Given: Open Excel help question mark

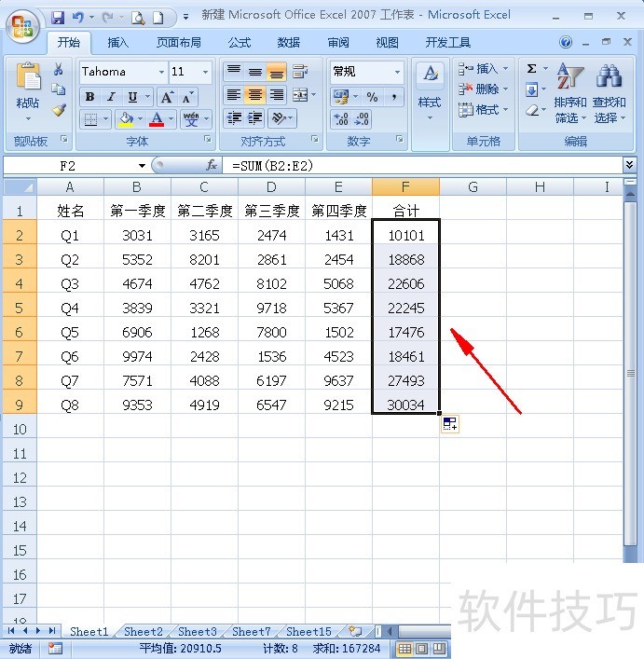Looking at the screenshot, I should coord(566,42).
